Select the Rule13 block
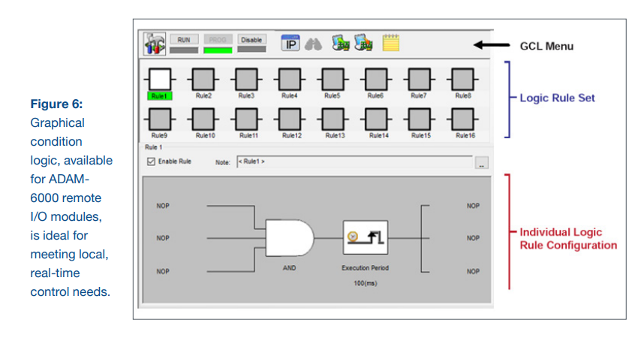This screenshot has width=644, height=338. 333,119
